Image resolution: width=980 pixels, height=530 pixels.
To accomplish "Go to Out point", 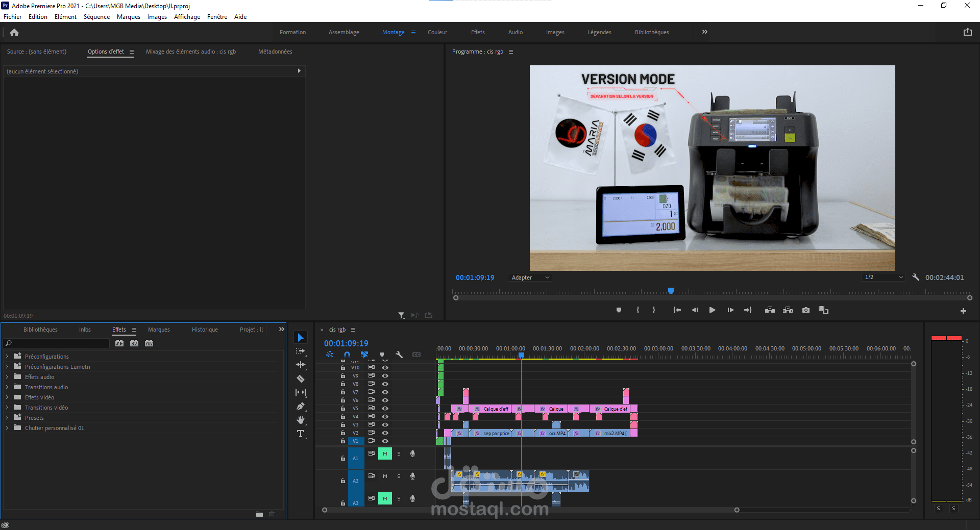I will [748, 310].
